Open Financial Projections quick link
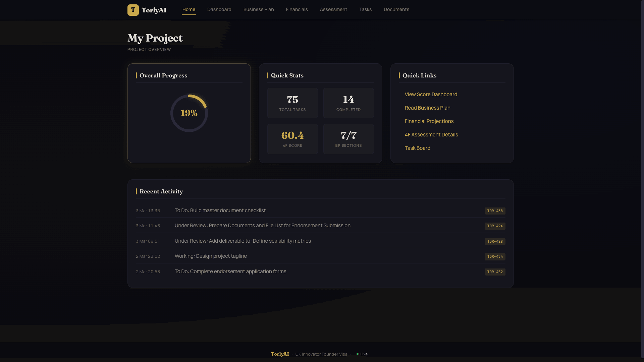 point(429,121)
